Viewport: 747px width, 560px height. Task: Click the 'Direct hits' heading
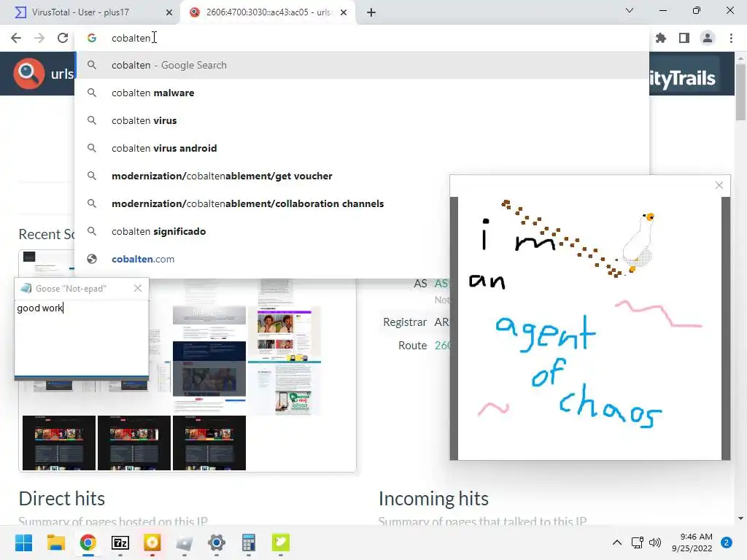coord(62,499)
